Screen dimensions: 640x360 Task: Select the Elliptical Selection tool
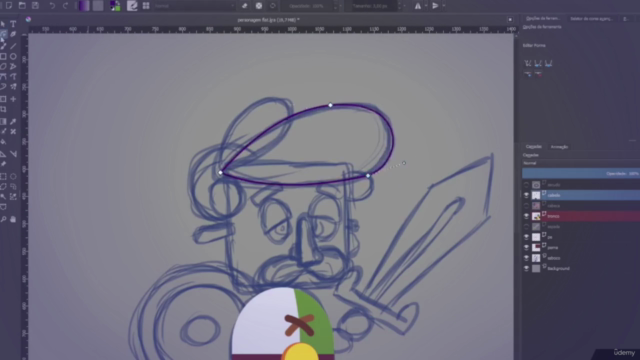point(13,176)
